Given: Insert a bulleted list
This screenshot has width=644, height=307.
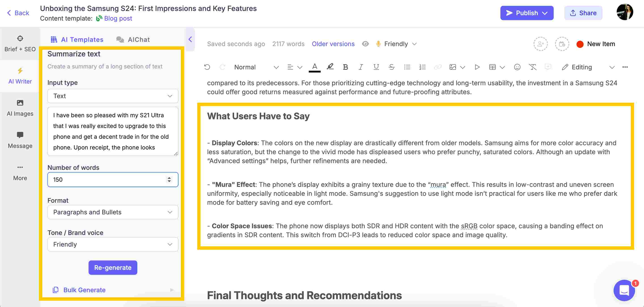Looking at the screenshot, I should 407,67.
